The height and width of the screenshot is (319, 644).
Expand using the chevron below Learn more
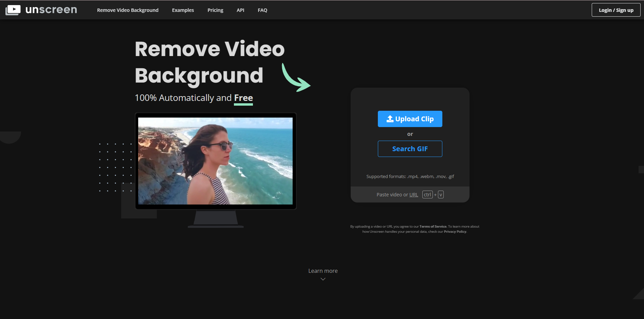pyautogui.click(x=323, y=279)
